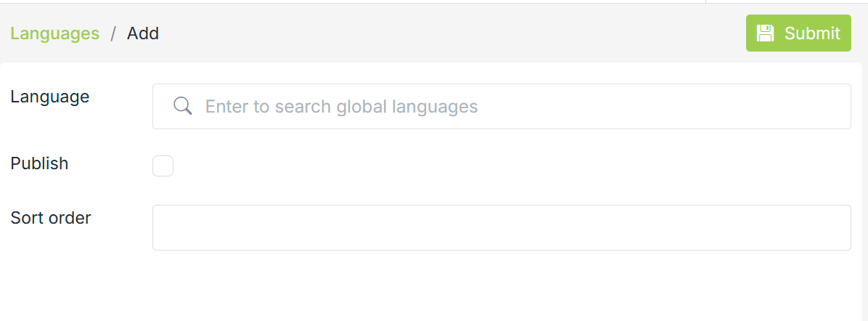Select the "Enter to search global languages" placeholder
Viewport: 868px width, 321px height.
point(341,107)
